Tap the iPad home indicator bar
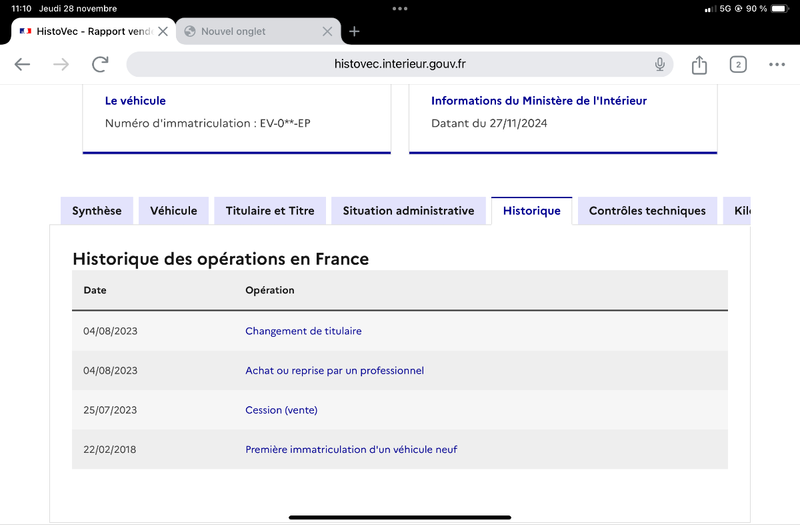This screenshot has width=800, height=525. pos(400,517)
